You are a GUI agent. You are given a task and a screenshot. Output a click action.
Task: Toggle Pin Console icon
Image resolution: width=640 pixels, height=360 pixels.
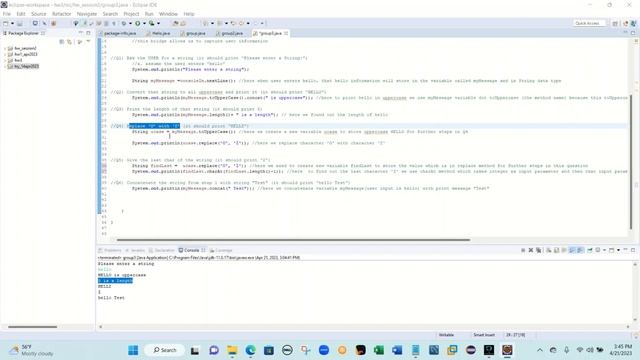click(590, 250)
